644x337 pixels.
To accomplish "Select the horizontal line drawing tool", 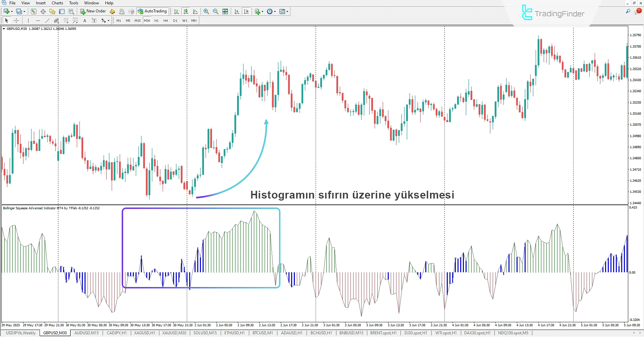I will point(38,21).
